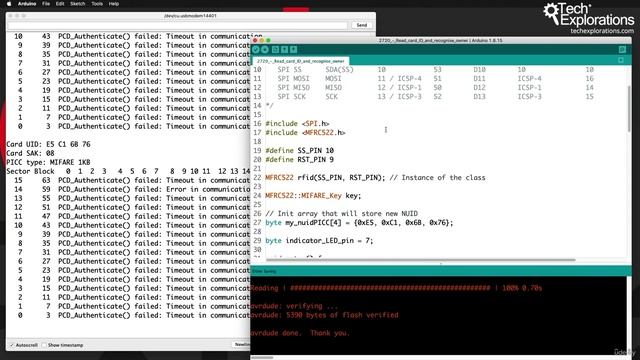Screen dimensions: 640x360
Task: Click the '#include <MFRC522.h>' code line
Action: coord(305,133)
